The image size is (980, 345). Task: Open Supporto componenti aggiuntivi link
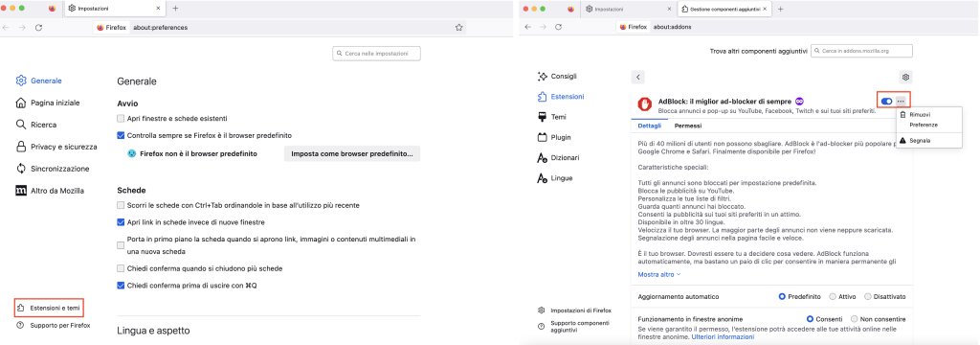pos(573,327)
